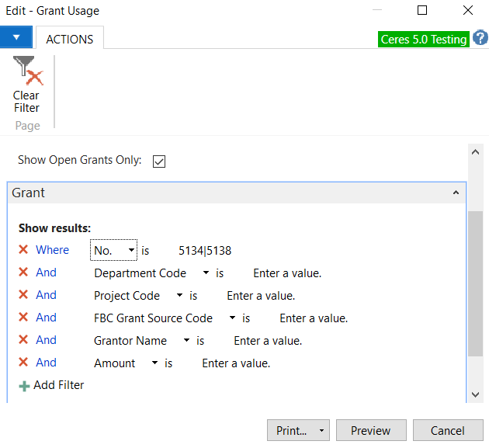The height and width of the screenshot is (448, 489).
Task: Collapse the Grant section header
Action: tap(454, 193)
